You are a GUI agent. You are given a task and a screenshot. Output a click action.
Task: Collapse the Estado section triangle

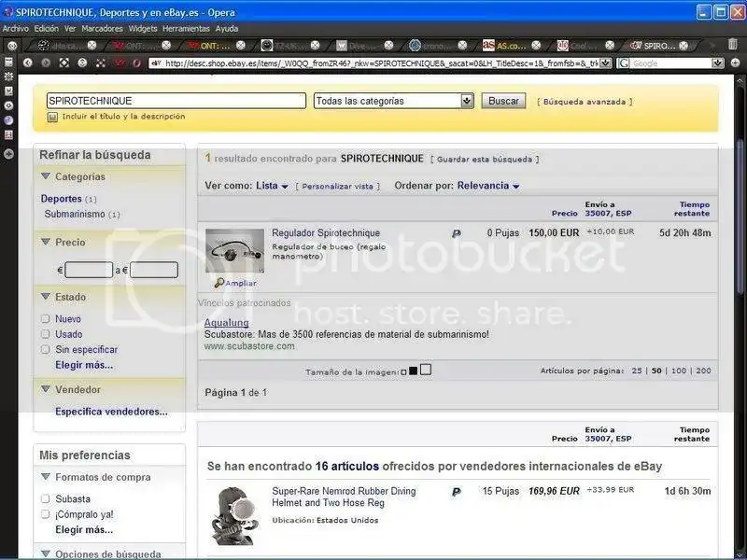[46, 297]
